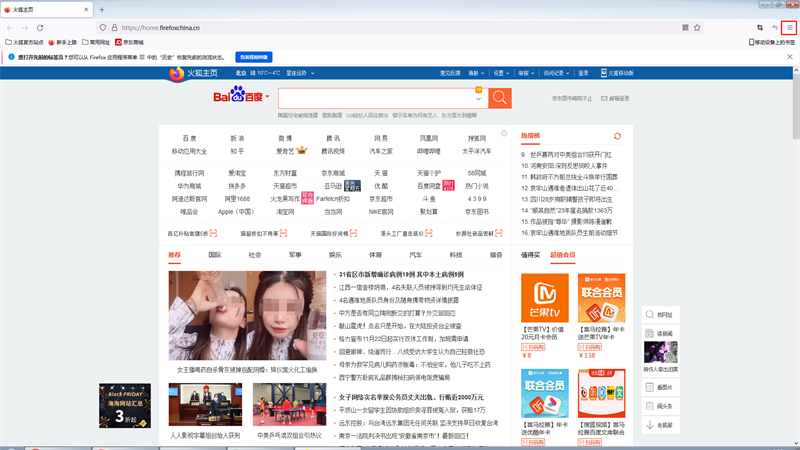Open the QR code icon in address bar
This screenshot has width=800, height=450.
tap(685, 28)
